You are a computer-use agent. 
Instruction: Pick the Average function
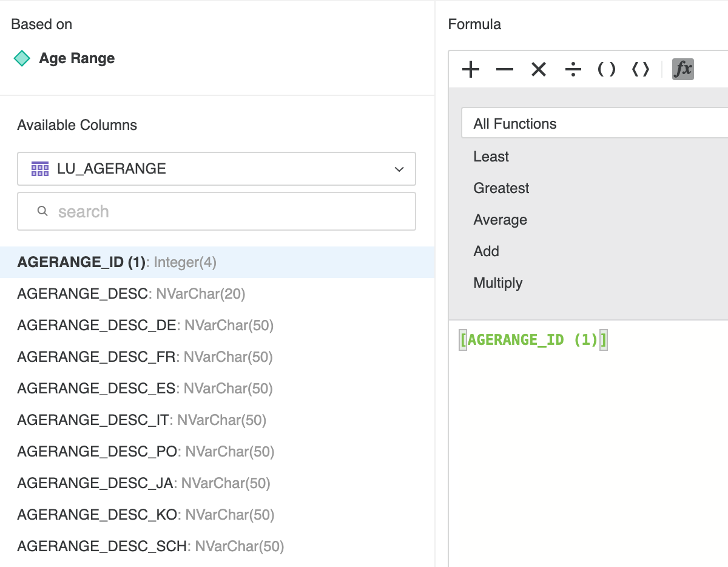[500, 220]
